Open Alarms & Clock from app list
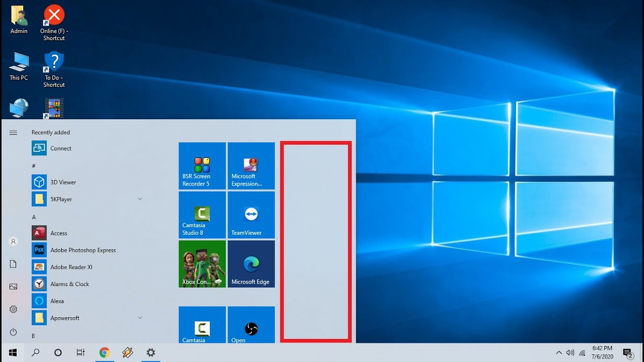 69,284
